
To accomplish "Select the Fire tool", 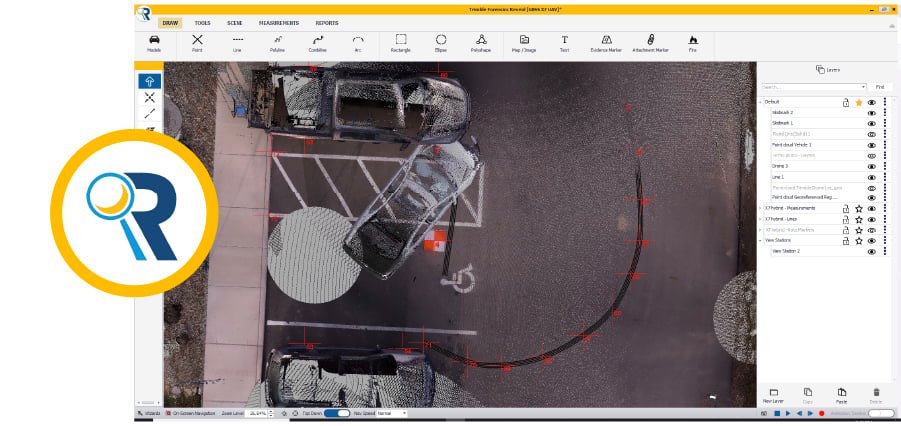I will [x=693, y=44].
